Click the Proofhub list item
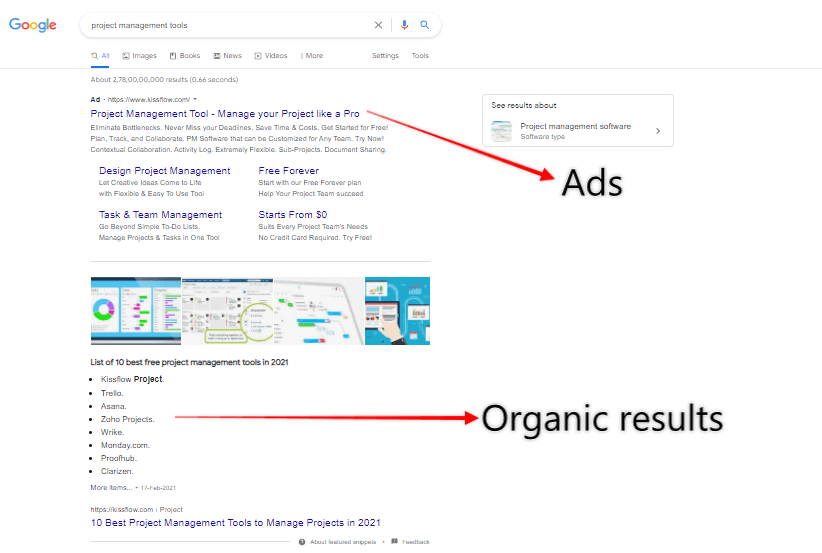822x553 pixels. [x=119, y=458]
